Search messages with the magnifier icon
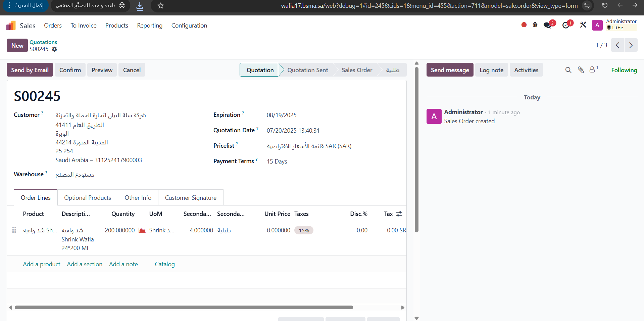644x321 pixels. (568, 70)
